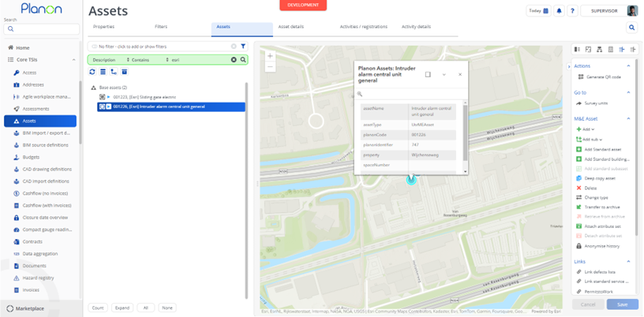Collapse Core TSIs in sidebar
Image resolution: width=644 pixels, height=317 pixels.
pos(73,60)
